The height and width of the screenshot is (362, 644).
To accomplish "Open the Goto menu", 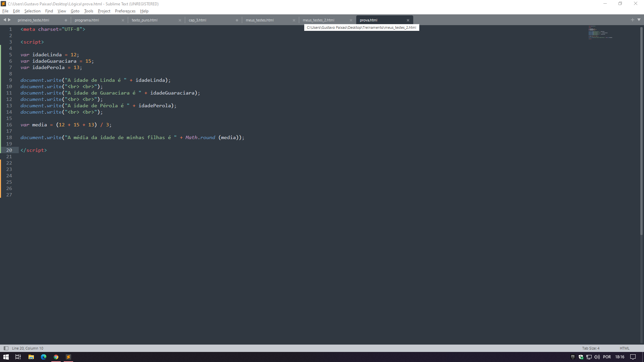I will coord(75,11).
